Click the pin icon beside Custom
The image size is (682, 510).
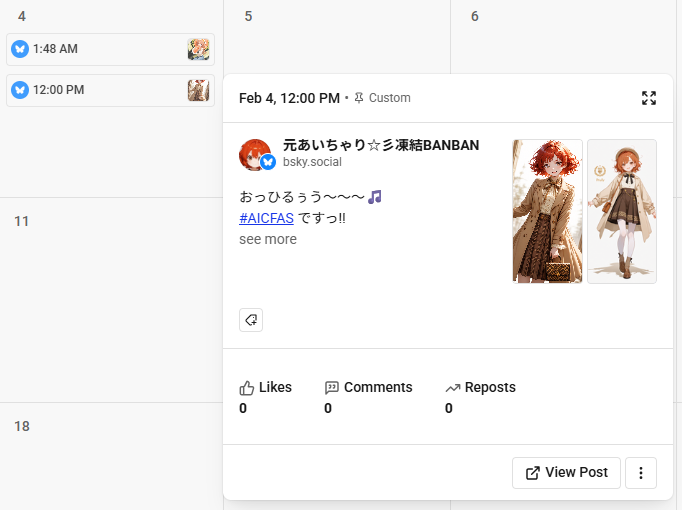point(359,98)
